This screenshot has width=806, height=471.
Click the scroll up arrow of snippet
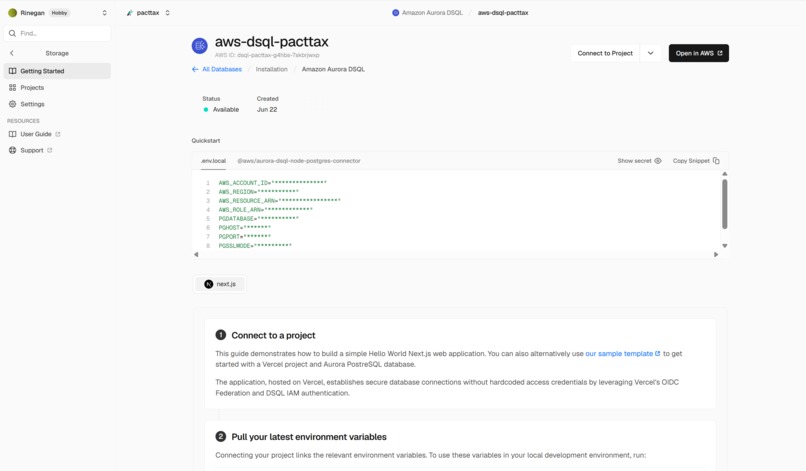[x=724, y=174]
